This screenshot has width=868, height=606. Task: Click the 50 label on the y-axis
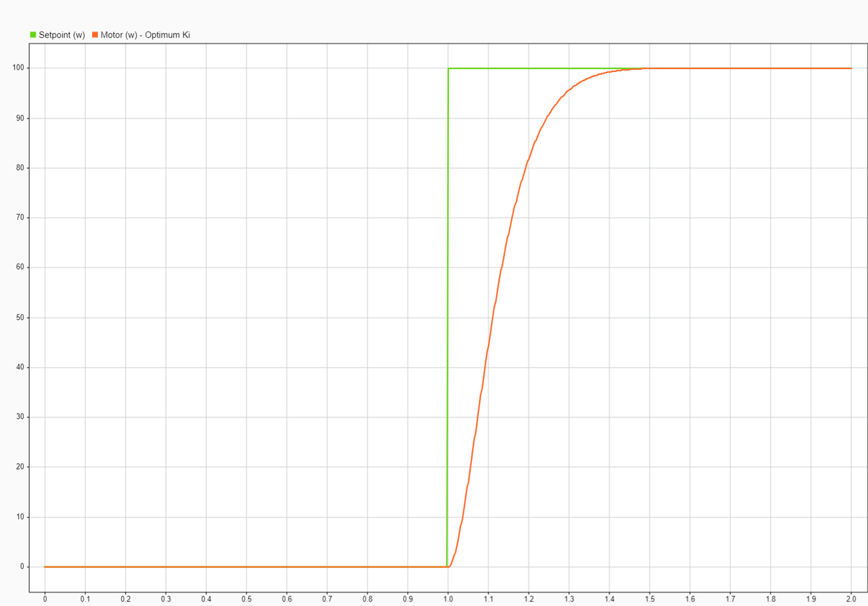[20, 317]
